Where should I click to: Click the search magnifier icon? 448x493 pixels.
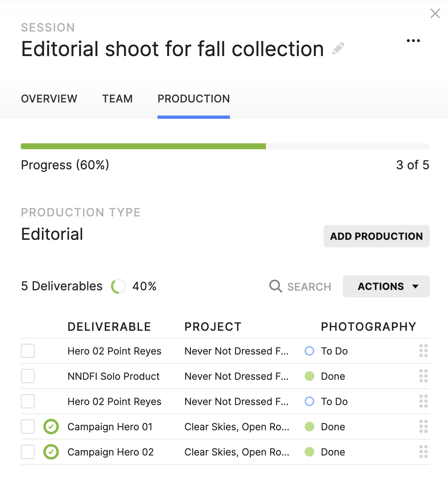click(x=275, y=286)
